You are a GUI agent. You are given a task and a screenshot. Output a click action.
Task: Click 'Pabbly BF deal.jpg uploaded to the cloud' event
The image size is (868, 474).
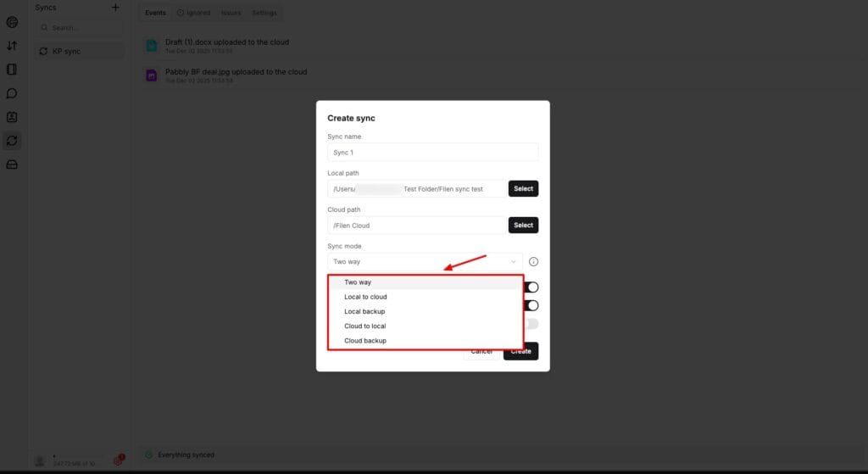pyautogui.click(x=236, y=72)
